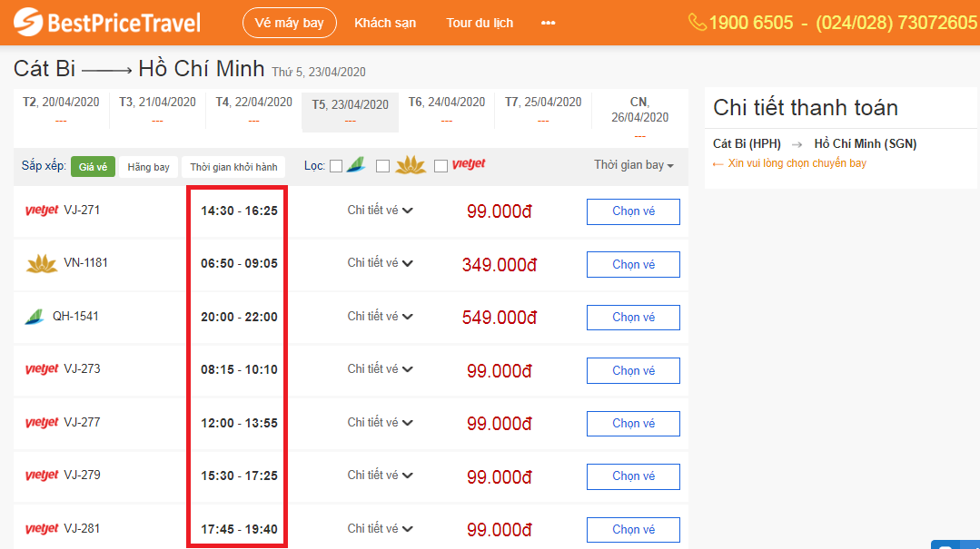This screenshot has width=980, height=549.
Task: Select date tab T7, 25/04/2020
Action: [543, 109]
